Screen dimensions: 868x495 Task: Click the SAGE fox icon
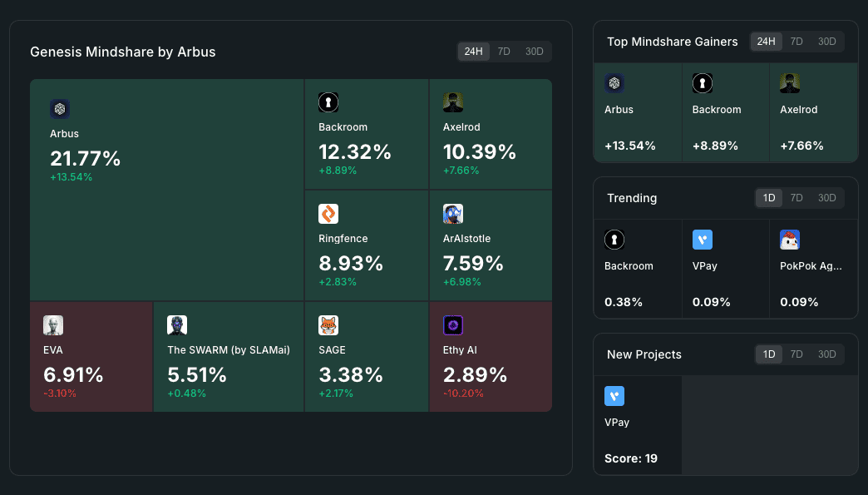point(328,325)
